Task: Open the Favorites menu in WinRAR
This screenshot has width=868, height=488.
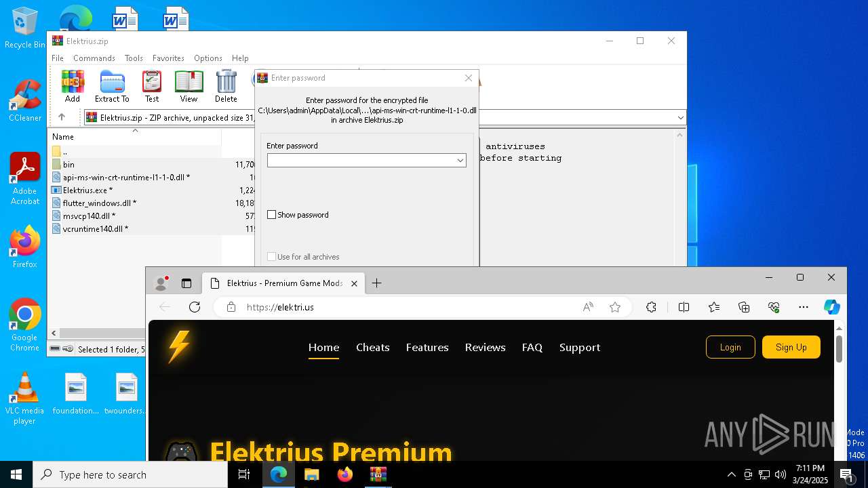Action: click(168, 58)
